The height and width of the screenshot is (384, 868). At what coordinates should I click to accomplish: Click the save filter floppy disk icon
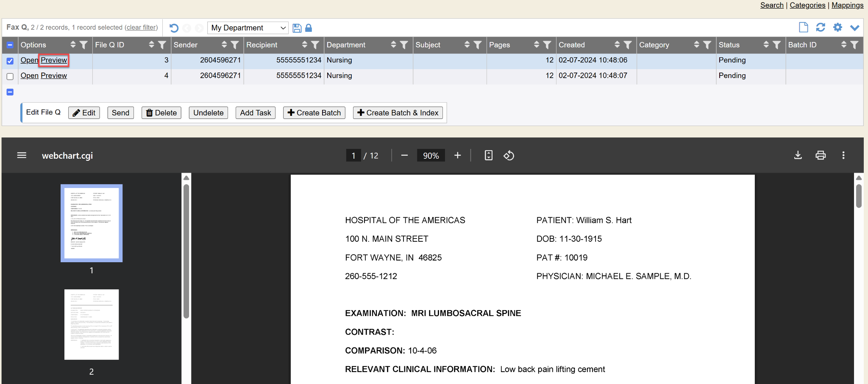(297, 28)
